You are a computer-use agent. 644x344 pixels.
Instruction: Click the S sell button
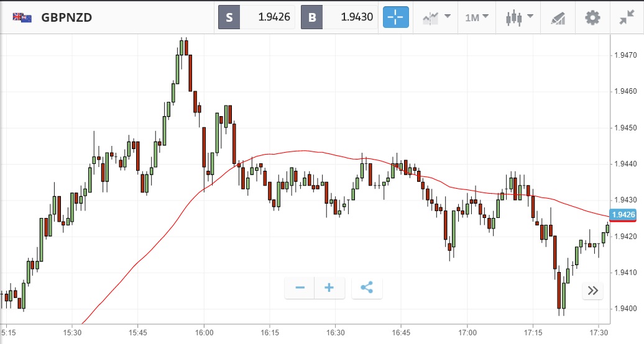pyautogui.click(x=229, y=17)
